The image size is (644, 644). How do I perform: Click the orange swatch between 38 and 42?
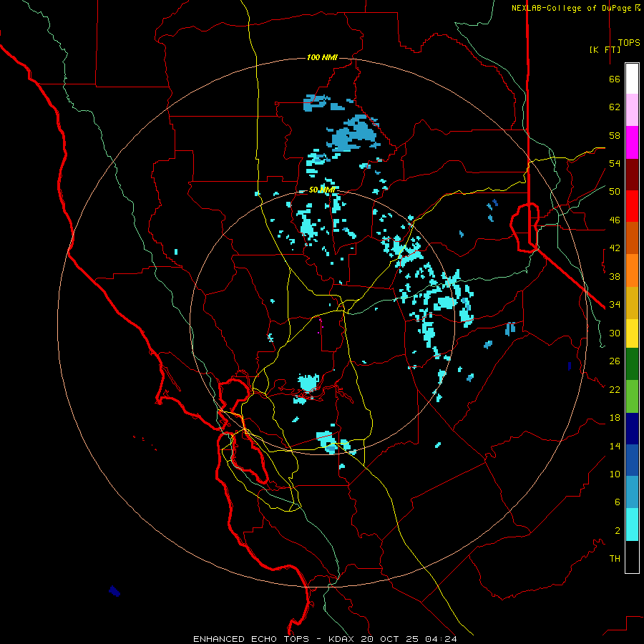632,270
